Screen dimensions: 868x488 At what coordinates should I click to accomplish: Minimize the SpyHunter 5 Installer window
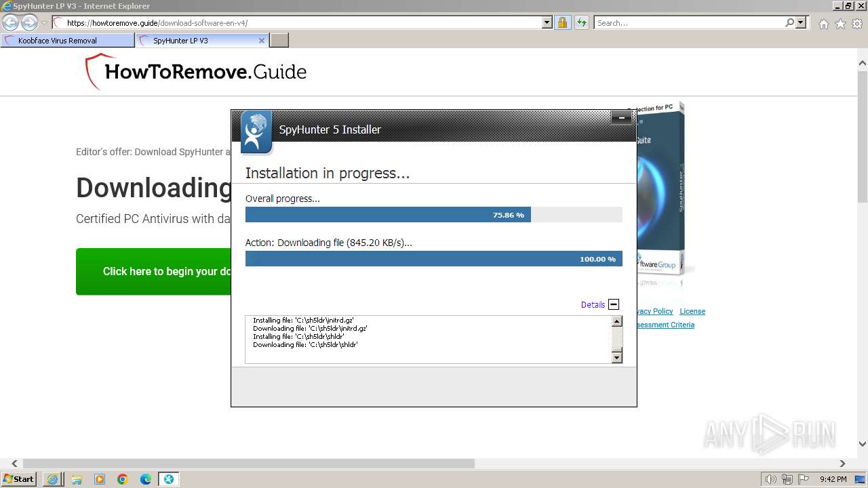tap(621, 118)
